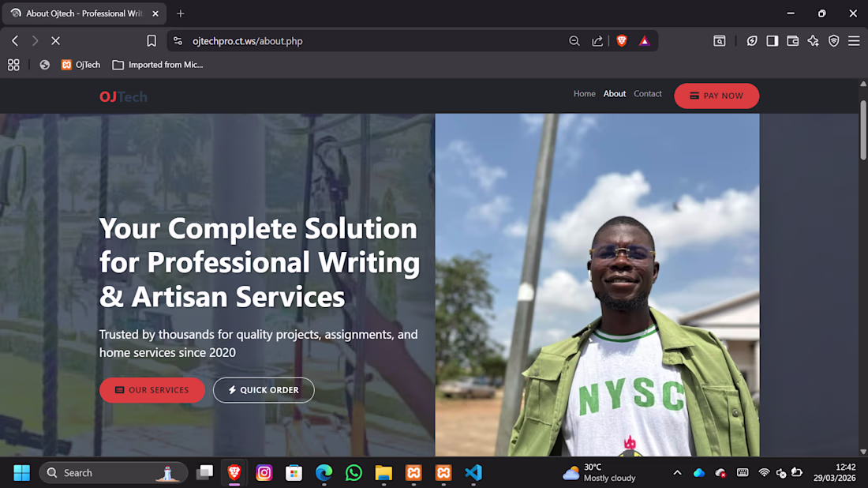This screenshot has width=868, height=488.
Task: Toggle the browser sidebar panel
Action: tap(773, 41)
